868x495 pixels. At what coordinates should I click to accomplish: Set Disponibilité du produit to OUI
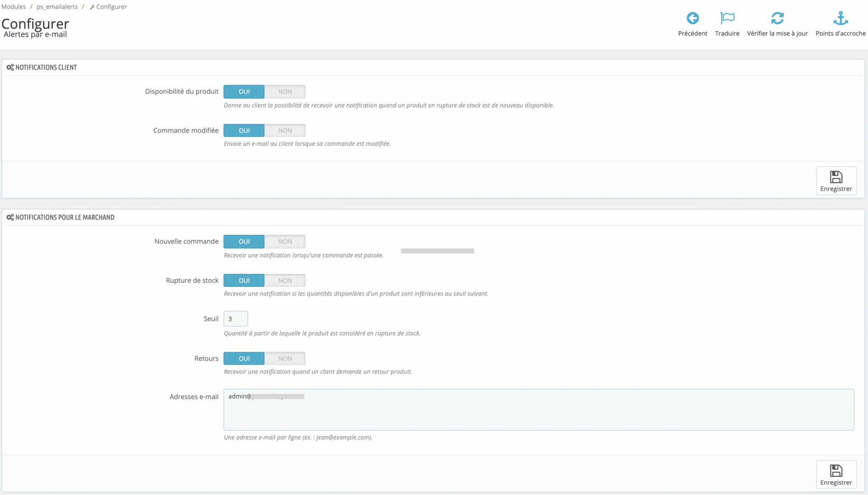tap(244, 91)
